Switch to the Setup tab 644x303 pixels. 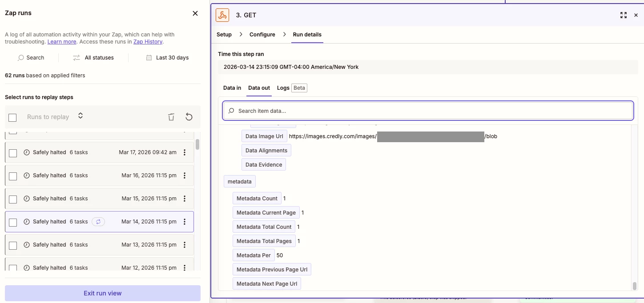tap(224, 35)
